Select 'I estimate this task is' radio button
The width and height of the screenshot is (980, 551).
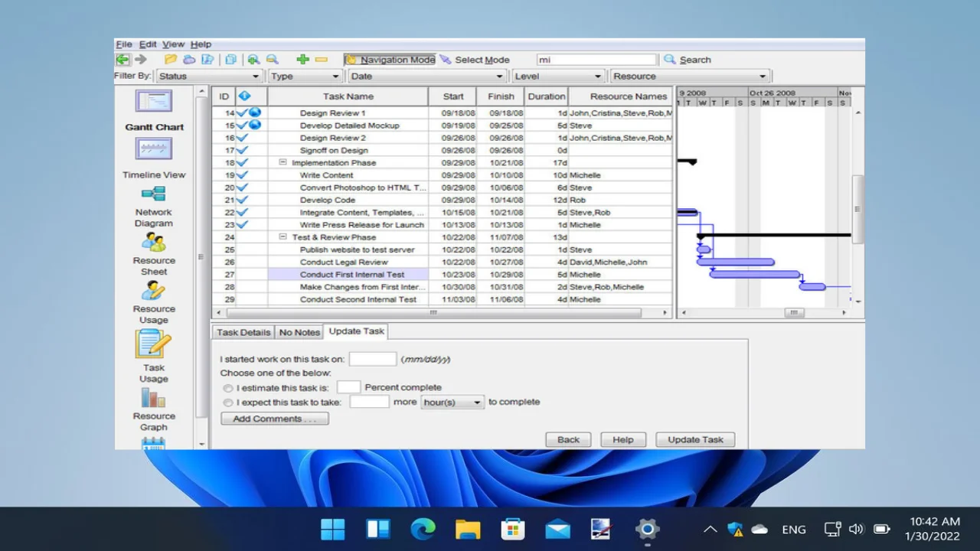[x=228, y=388]
